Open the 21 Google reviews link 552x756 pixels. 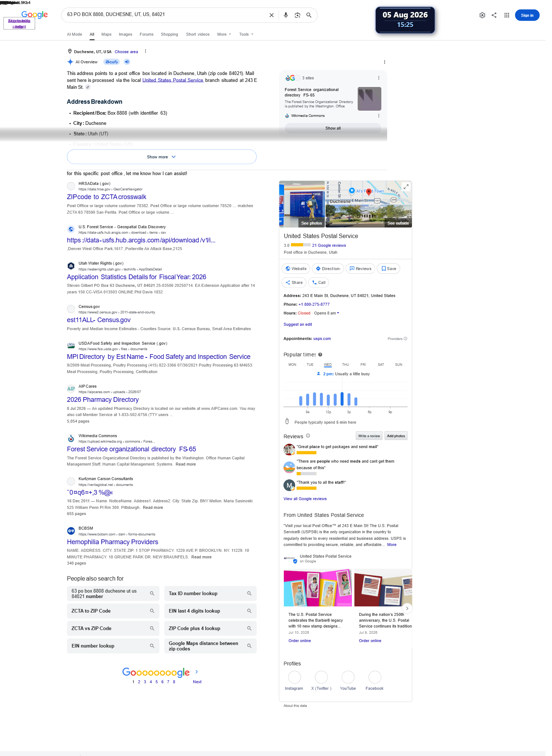[x=329, y=246]
